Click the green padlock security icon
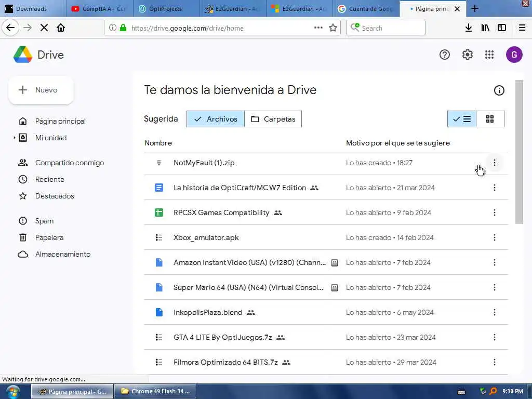The image size is (532, 399). pyautogui.click(x=123, y=28)
